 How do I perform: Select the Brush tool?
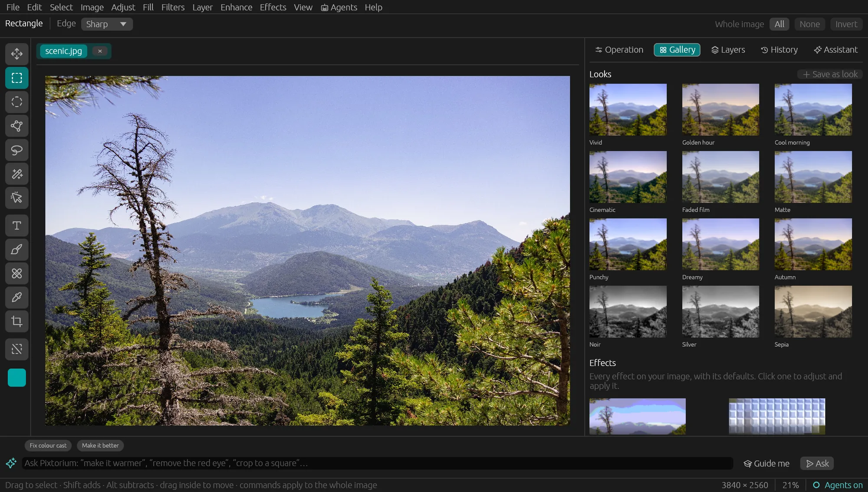(x=17, y=249)
